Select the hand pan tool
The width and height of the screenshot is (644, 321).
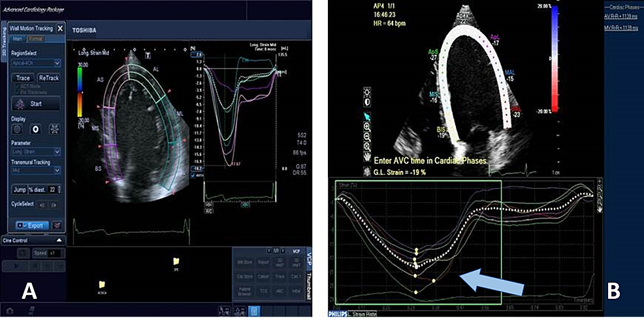click(367, 157)
